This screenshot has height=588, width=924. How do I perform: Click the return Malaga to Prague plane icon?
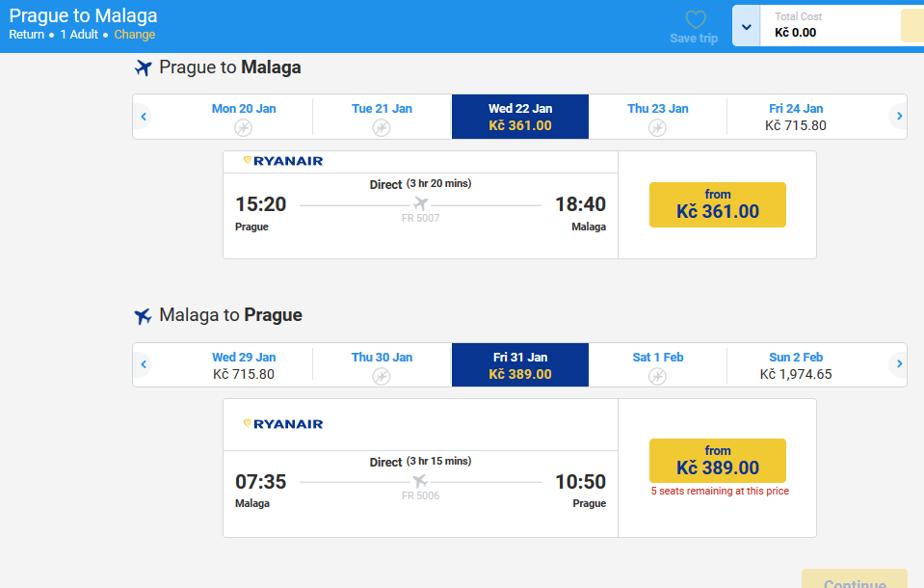(143, 316)
